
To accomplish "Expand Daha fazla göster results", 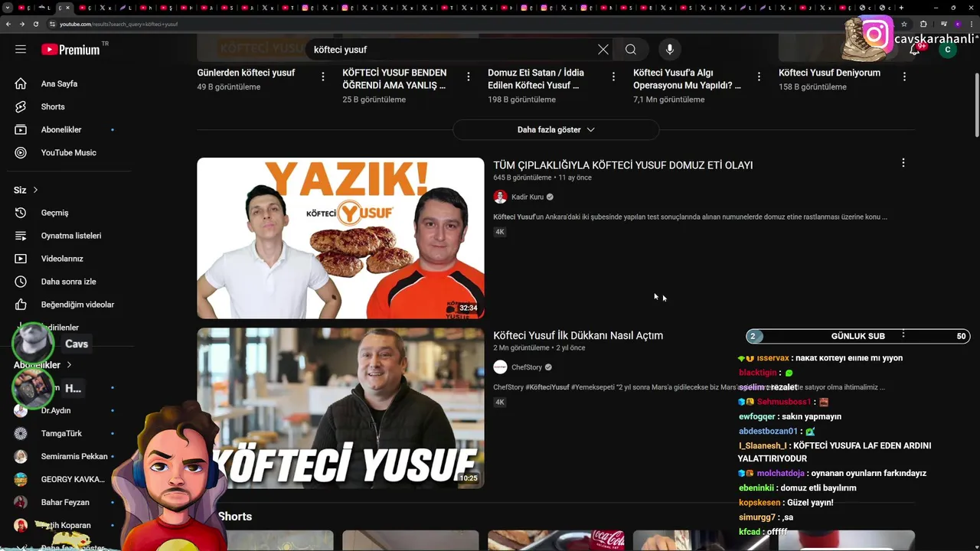I will click(x=556, y=129).
